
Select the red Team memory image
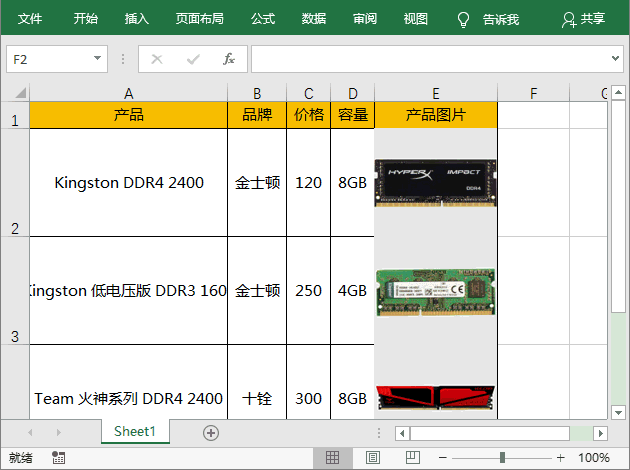tap(436, 398)
